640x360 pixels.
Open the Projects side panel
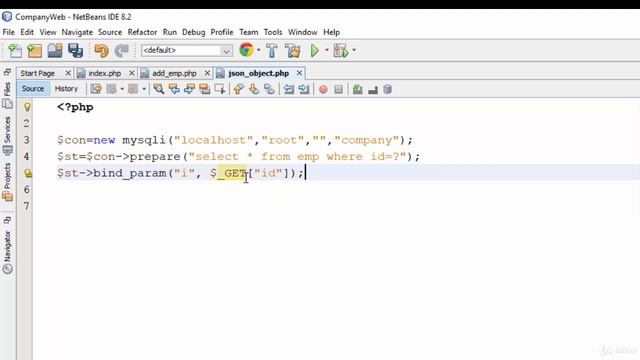tap(7, 182)
